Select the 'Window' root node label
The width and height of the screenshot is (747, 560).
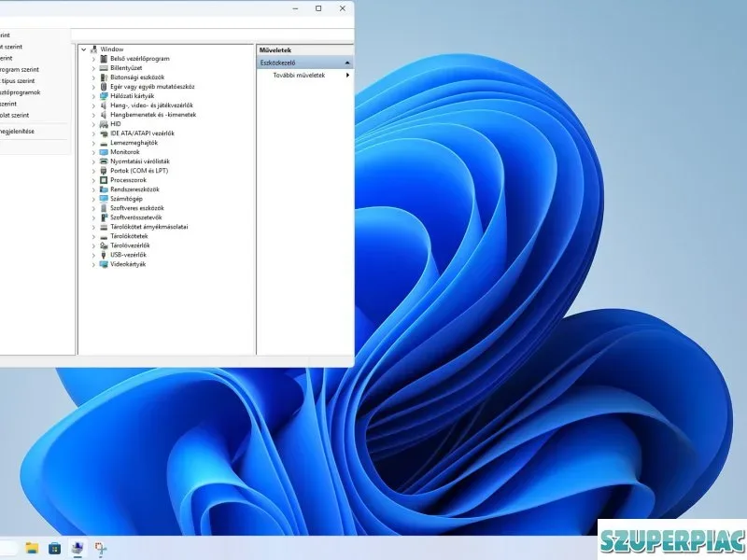pyautogui.click(x=112, y=49)
